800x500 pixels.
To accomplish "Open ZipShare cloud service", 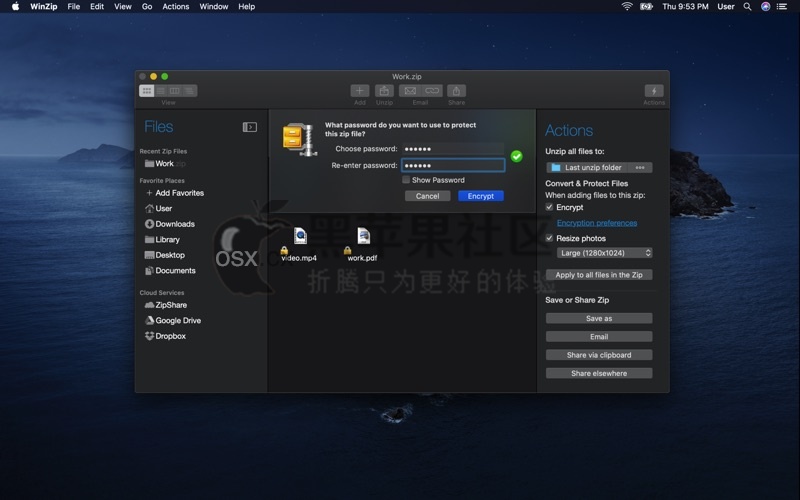I will point(166,305).
